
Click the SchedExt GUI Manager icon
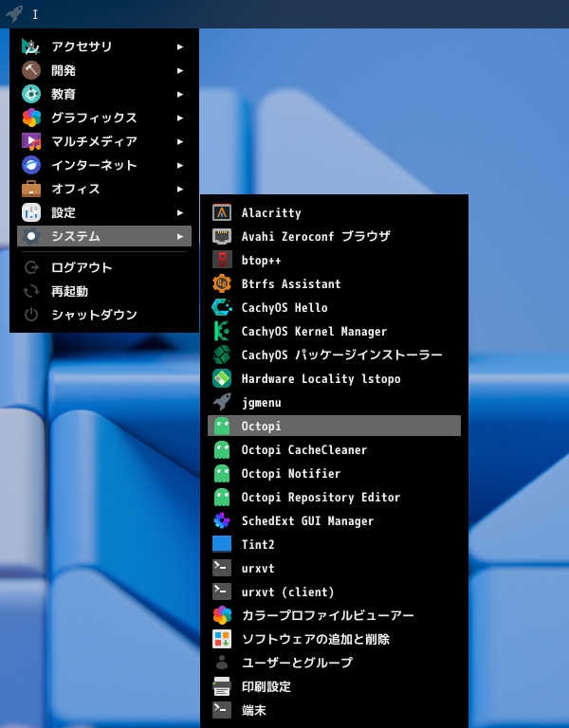222,520
